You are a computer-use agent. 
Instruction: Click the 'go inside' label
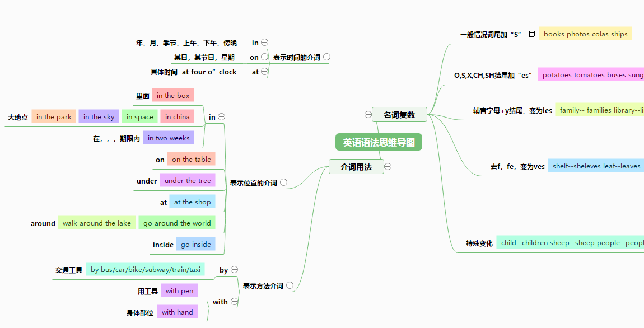[x=196, y=244]
